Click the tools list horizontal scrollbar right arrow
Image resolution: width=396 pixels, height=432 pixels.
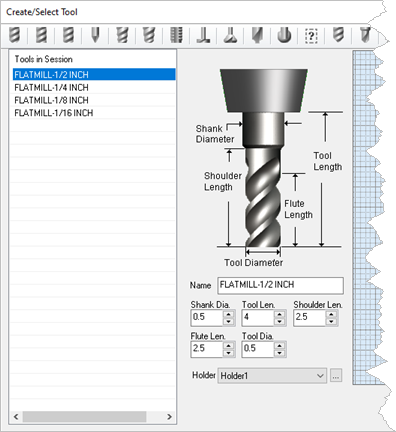[x=169, y=416]
